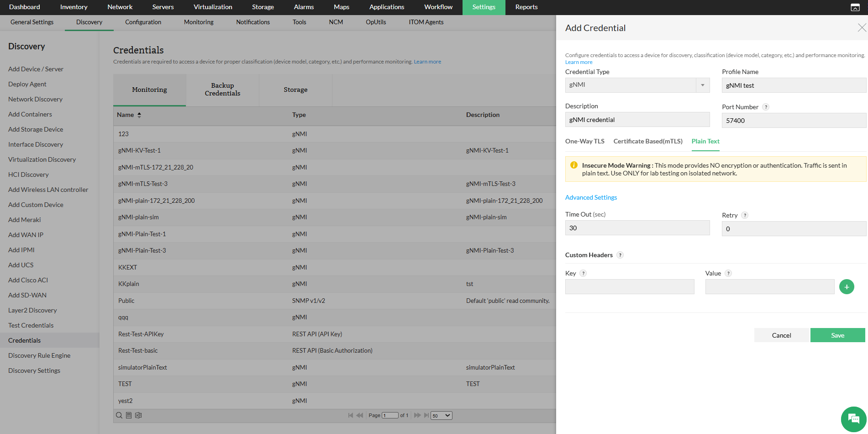
Task: Click the custom header Value field
Action: click(x=770, y=287)
